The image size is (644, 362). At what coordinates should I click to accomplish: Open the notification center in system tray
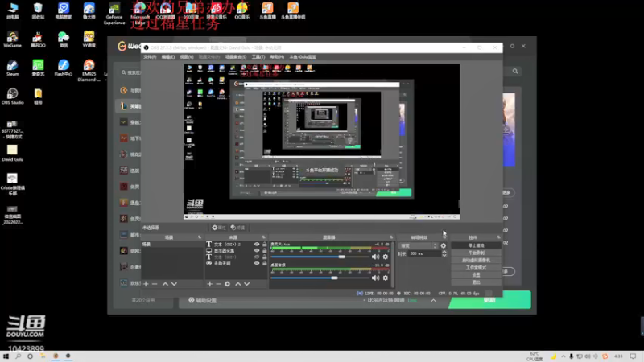tap(633, 356)
